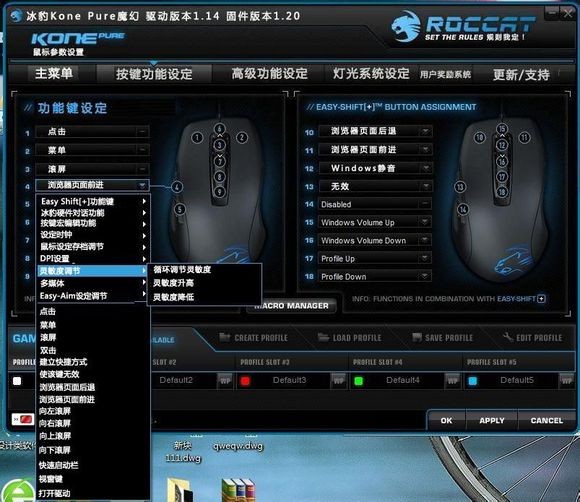This screenshot has height=502, width=580.
Task: Click WP button next to Default3
Action: tap(339, 381)
